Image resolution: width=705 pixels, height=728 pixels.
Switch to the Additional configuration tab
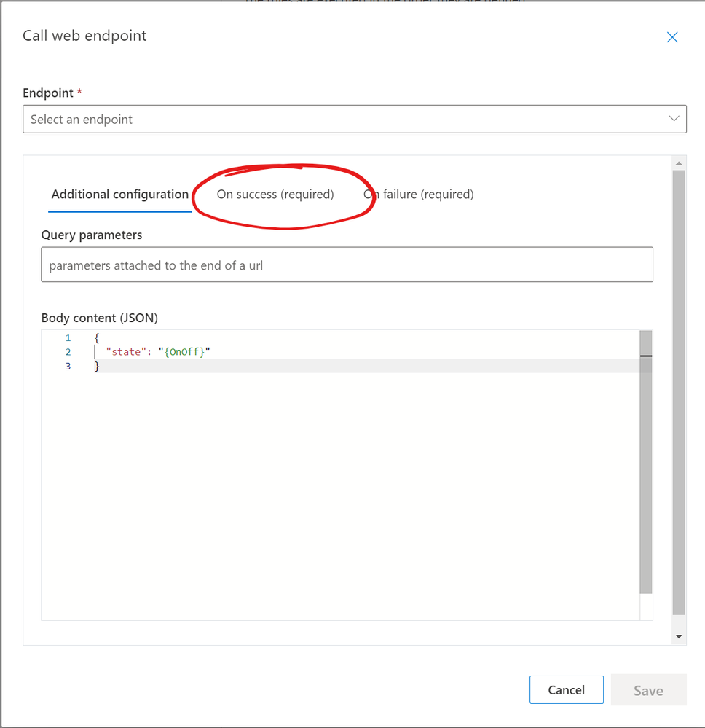pos(120,195)
